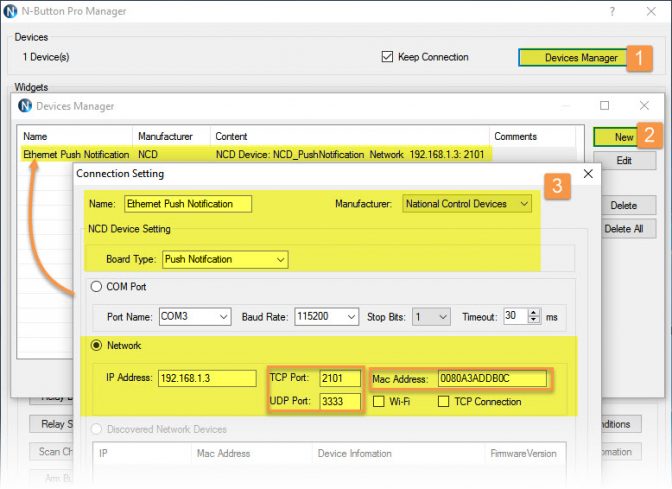
Task: Click the Edit device button
Action: pyautogui.click(x=622, y=160)
